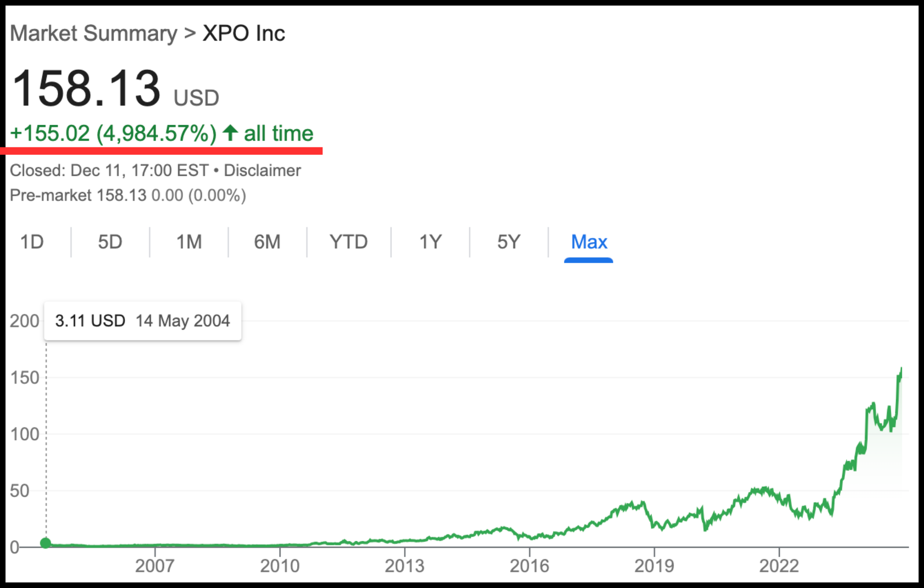This screenshot has width=924, height=588.
Task: Click the 3.11 USD chart tooltip
Action: point(142,321)
